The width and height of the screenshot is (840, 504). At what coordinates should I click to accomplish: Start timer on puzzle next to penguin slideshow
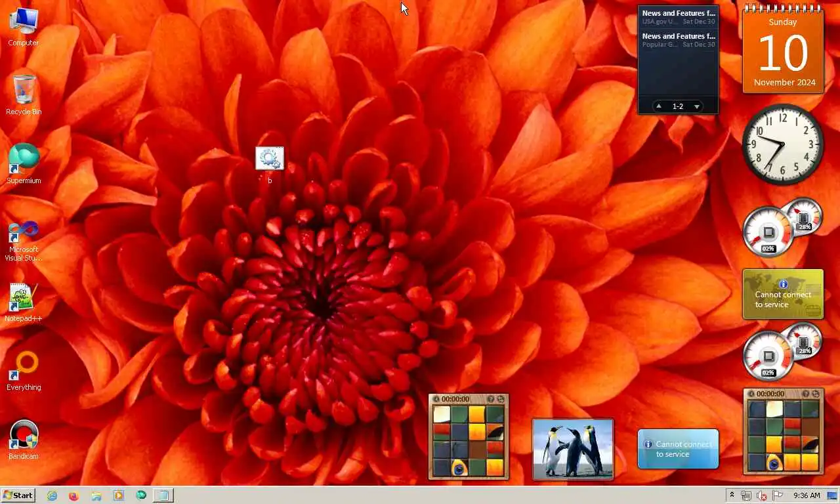(436, 399)
